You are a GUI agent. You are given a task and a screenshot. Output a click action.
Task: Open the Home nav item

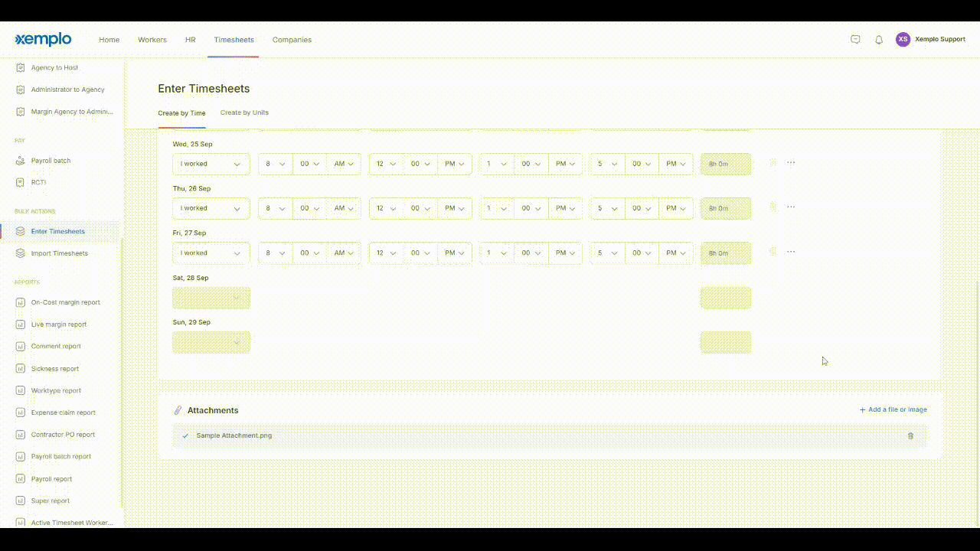109,40
